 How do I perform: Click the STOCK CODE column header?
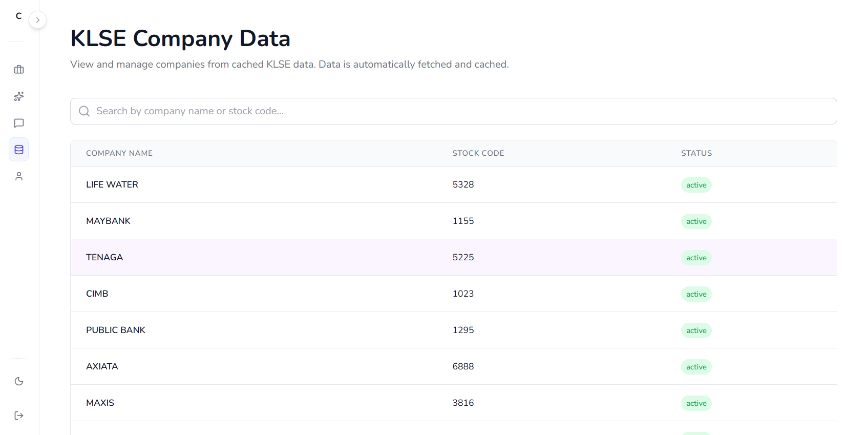(478, 153)
